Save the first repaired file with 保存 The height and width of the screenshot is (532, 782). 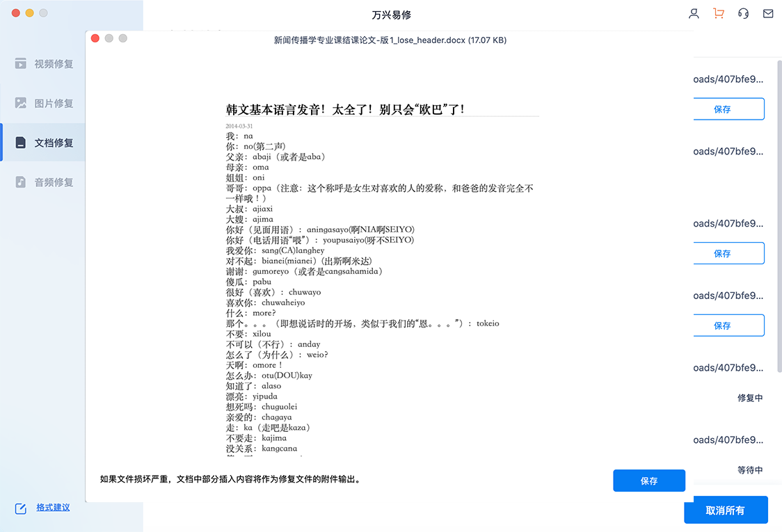pyautogui.click(x=728, y=109)
